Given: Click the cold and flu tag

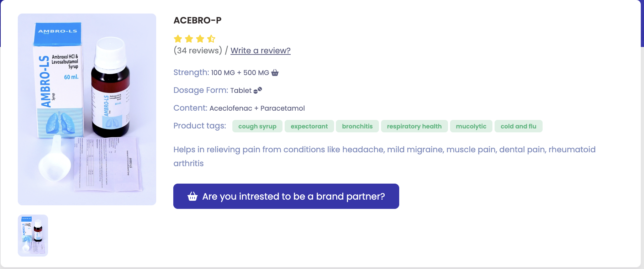Looking at the screenshot, I should tap(518, 126).
